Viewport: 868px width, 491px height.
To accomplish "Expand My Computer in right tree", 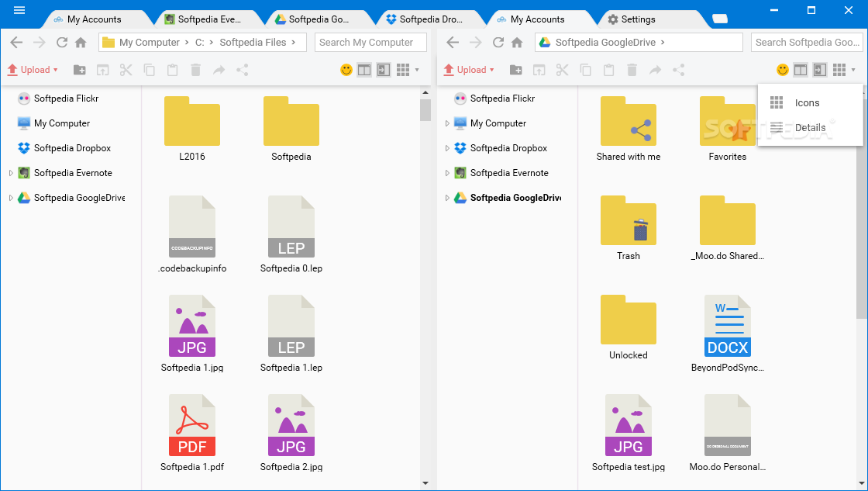I will tap(447, 123).
